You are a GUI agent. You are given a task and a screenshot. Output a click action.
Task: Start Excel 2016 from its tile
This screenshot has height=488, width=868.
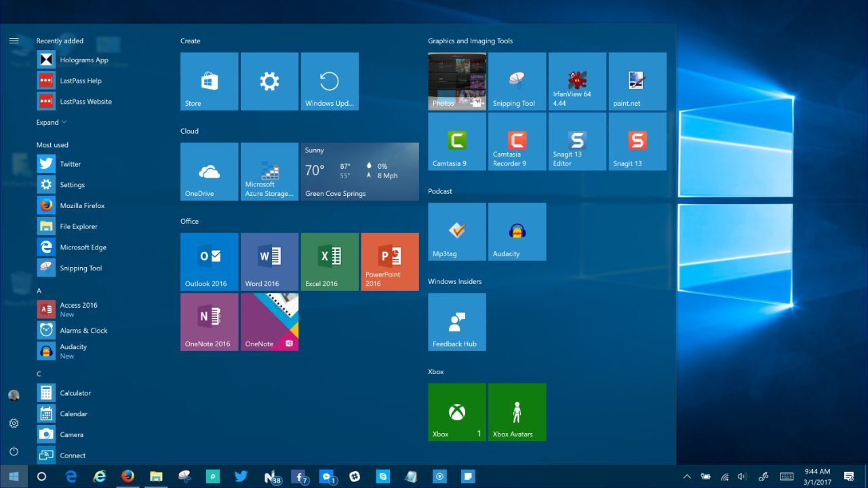(330, 262)
